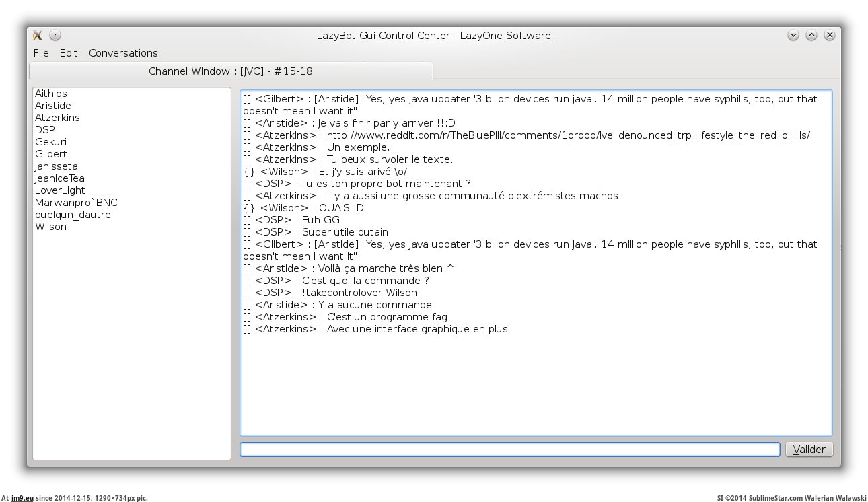This screenshot has width=868, height=502.
Task: Choose DSP from the nickname list
Action: (45, 130)
